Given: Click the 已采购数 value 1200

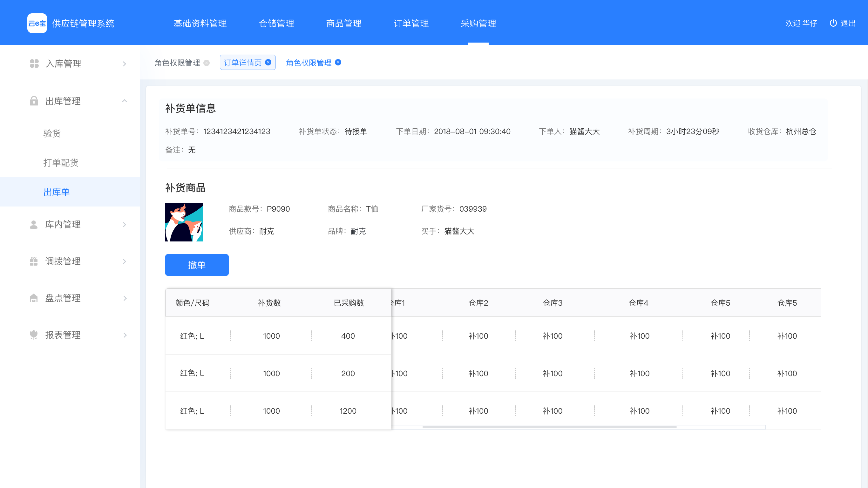Looking at the screenshot, I should 348,411.
